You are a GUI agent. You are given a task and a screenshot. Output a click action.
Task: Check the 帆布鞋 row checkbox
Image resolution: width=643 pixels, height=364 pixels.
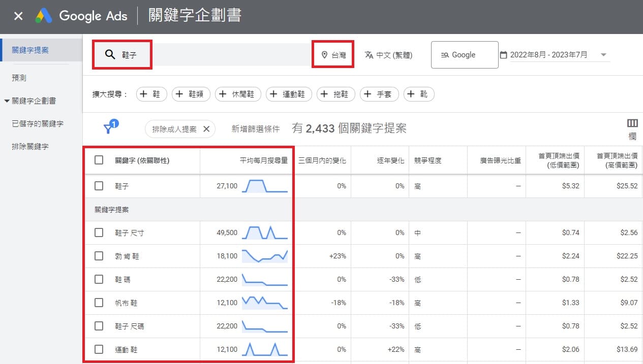pyautogui.click(x=99, y=303)
